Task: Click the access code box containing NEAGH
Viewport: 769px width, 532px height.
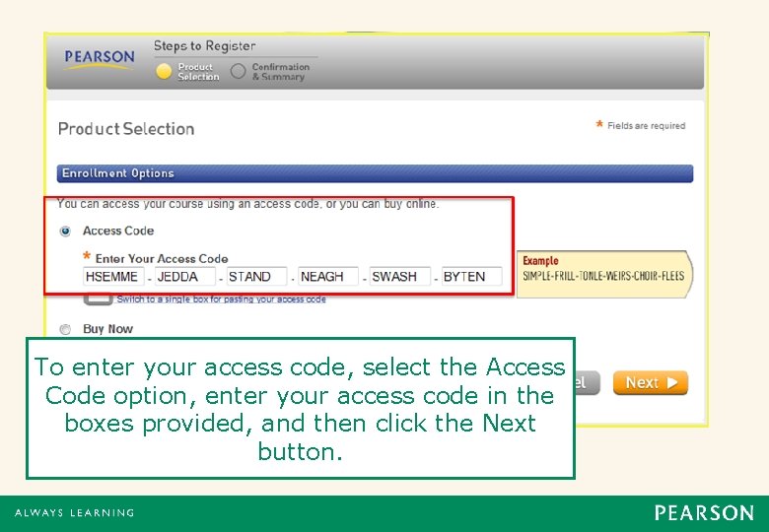Action: tap(328, 277)
